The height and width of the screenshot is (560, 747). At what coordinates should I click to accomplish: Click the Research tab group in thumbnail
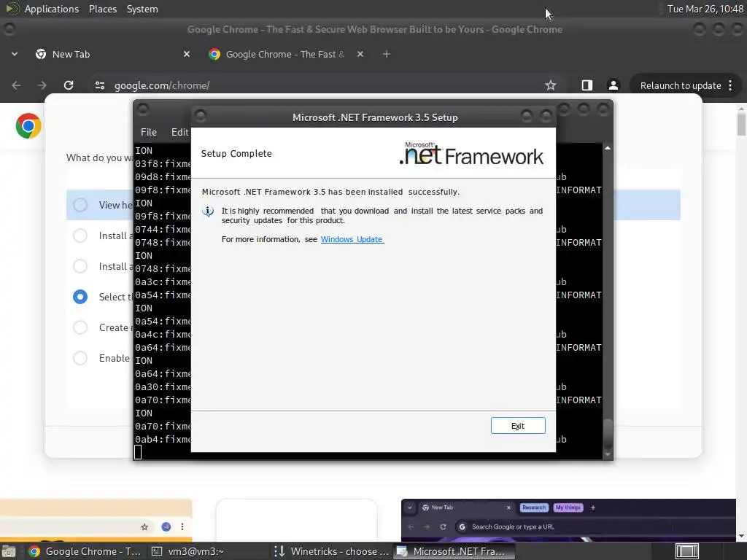(x=534, y=507)
